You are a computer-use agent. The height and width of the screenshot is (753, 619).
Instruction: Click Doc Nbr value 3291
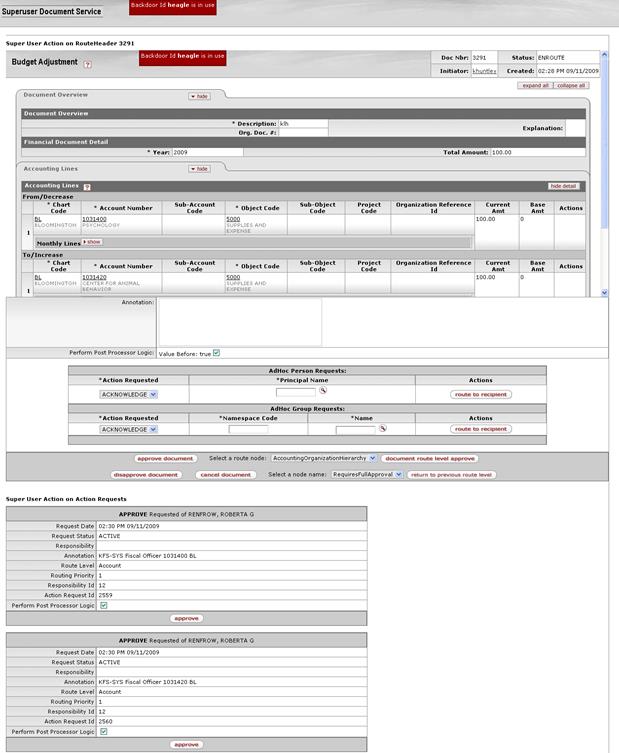(479, 58)
